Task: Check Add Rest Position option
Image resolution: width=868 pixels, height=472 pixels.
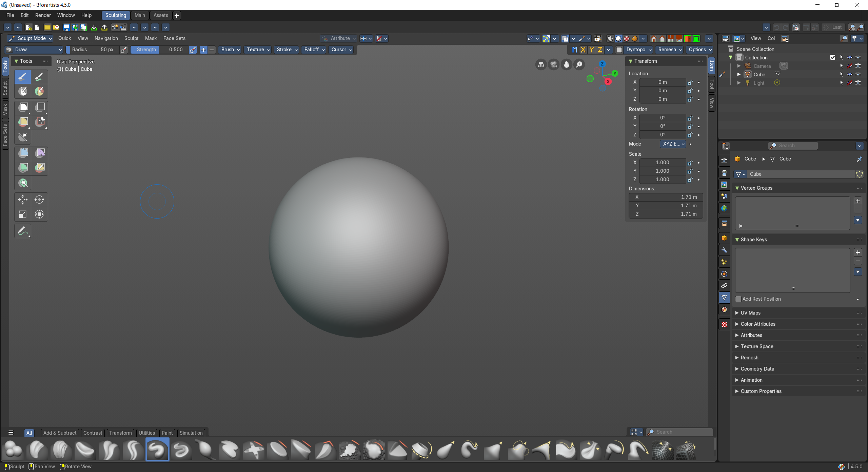Action: (x=738, y=299)
